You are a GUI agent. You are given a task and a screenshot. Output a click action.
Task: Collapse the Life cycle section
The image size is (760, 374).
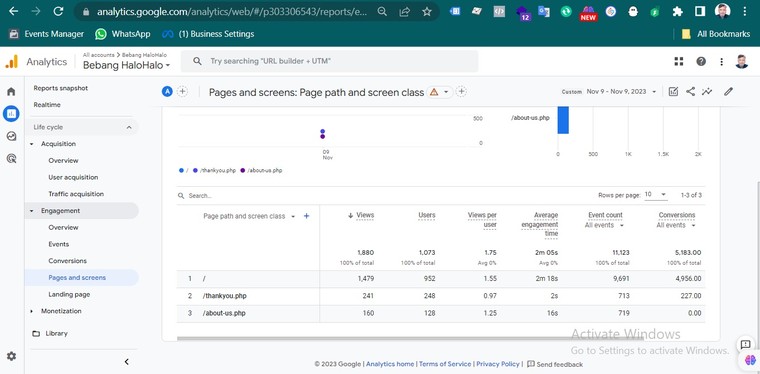point(81,127)
